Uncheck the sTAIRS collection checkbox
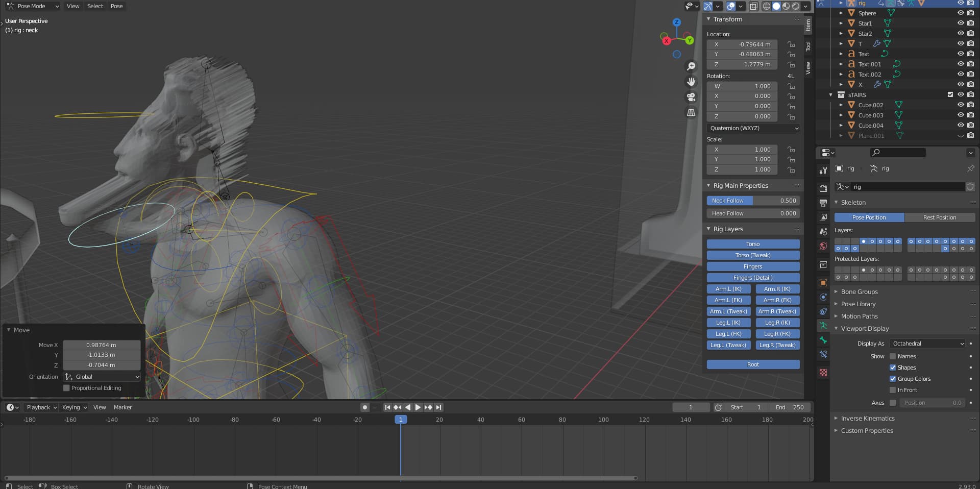The width and height of the screenshot is (980, 489). click(950, 95)
